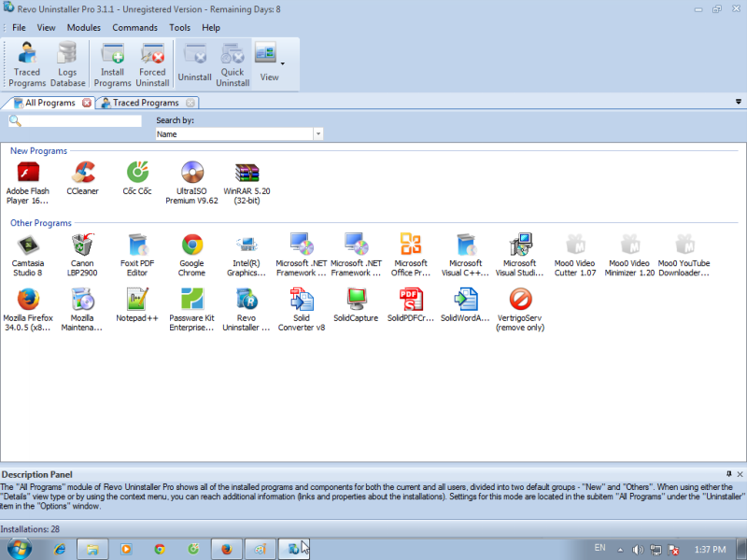This screenshot has width=747, height=560.
Task: Open the File menu
Action: click(19, 28)
